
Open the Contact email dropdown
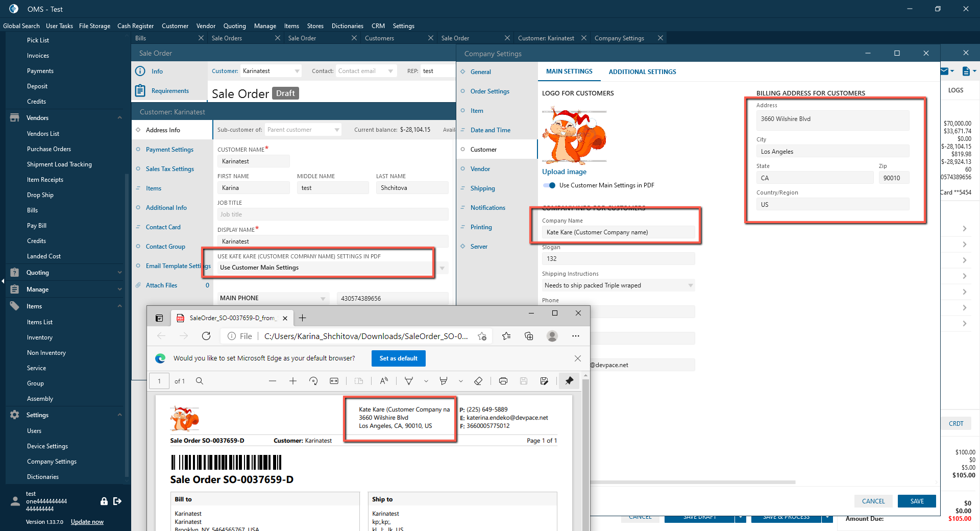(390, 71)
